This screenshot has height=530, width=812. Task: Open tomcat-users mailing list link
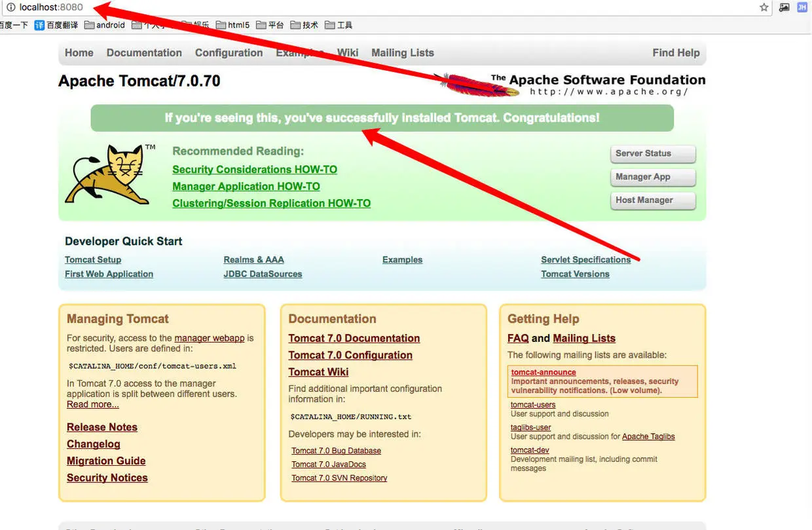point(533,405)
